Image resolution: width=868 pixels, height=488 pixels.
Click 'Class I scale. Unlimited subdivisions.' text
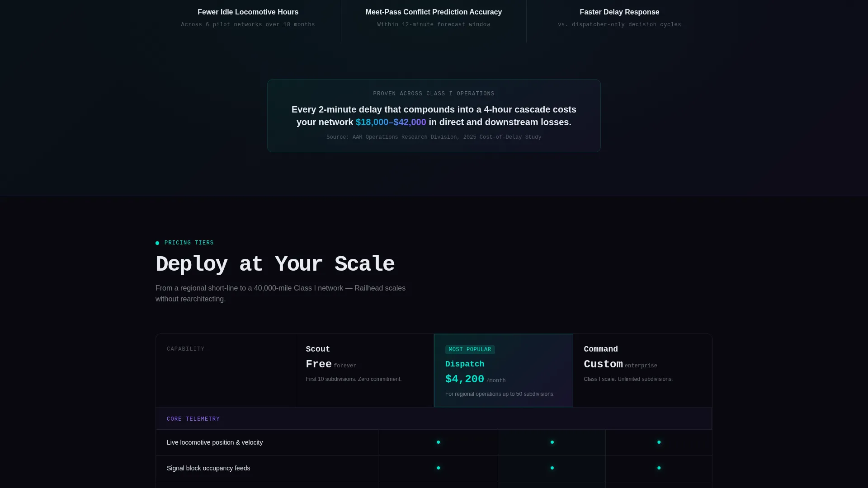(x=628, y=379)
